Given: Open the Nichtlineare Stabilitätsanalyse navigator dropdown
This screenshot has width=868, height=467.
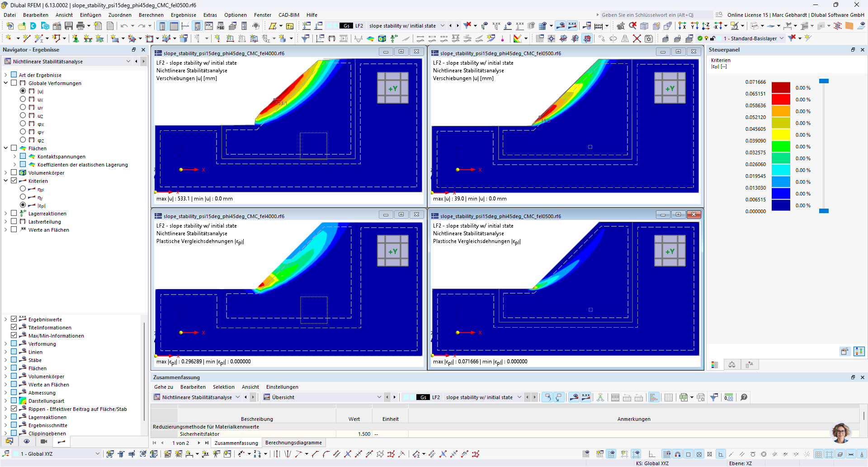Looking at the screenshot, I should point(128,62).
